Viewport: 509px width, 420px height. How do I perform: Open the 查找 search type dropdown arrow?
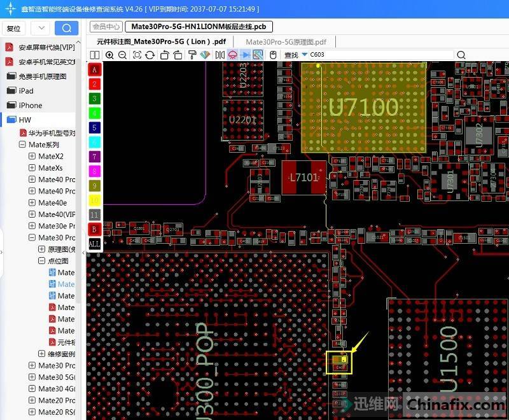point(304,55)
